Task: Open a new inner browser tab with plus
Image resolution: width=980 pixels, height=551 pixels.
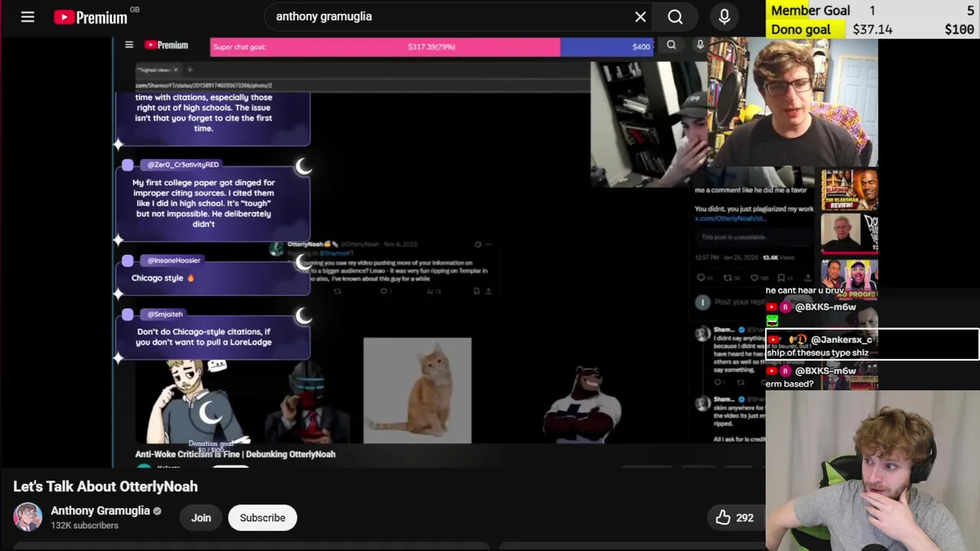Action: (x=190, y=70)
